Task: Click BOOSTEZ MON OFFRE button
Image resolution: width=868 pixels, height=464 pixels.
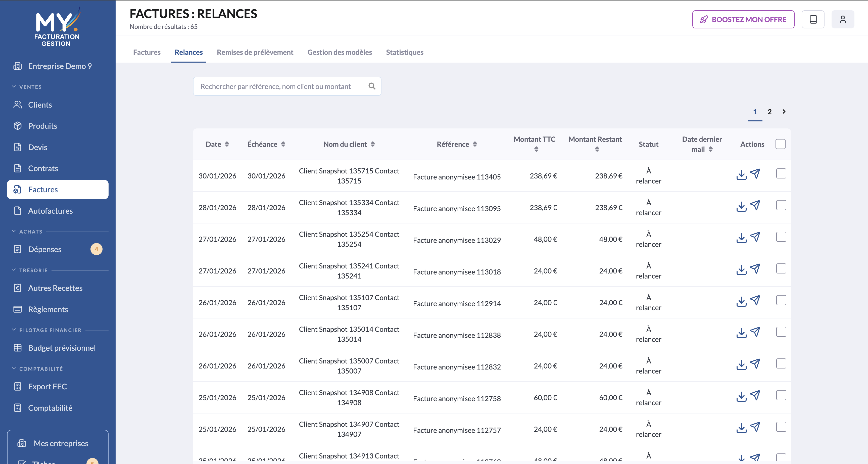Action: [743, 20]
